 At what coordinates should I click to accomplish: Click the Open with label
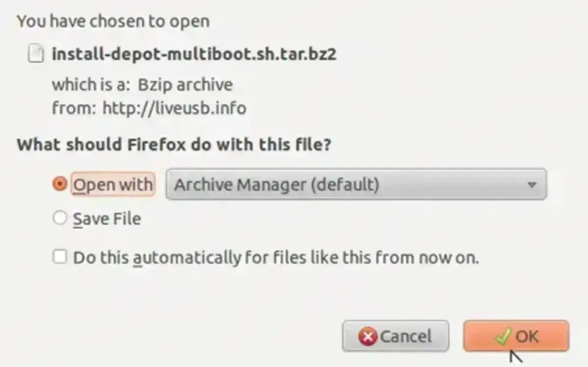coord(113,184)
